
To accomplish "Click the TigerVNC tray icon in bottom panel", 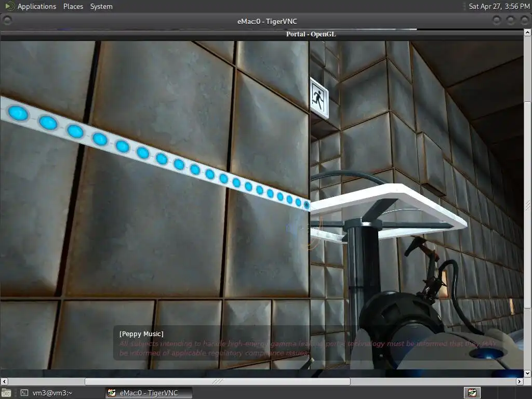I will [x=472, y=393].
